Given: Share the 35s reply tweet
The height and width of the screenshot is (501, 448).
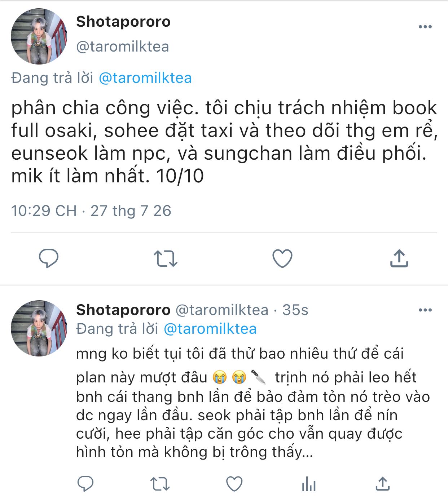Looking at the screenshot, I should click(383, 484).
